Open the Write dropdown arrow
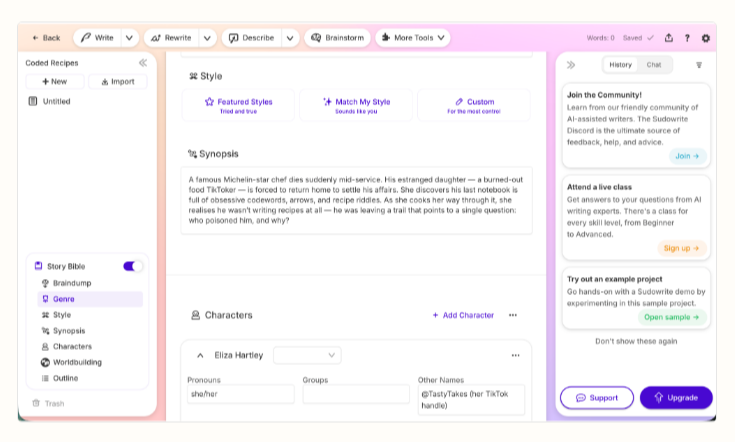 click(130, 38)
